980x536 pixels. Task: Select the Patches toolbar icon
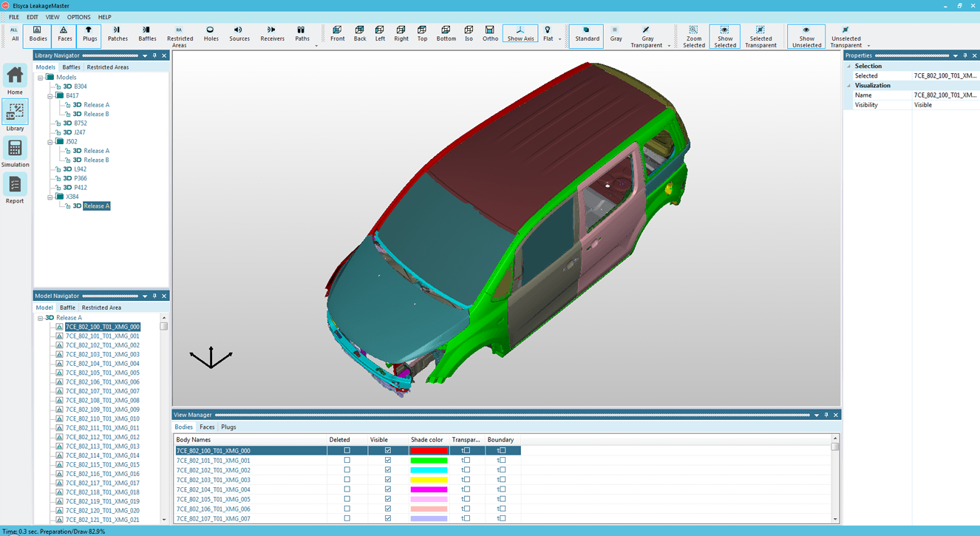pyautogui.click(x=118, y=34)
